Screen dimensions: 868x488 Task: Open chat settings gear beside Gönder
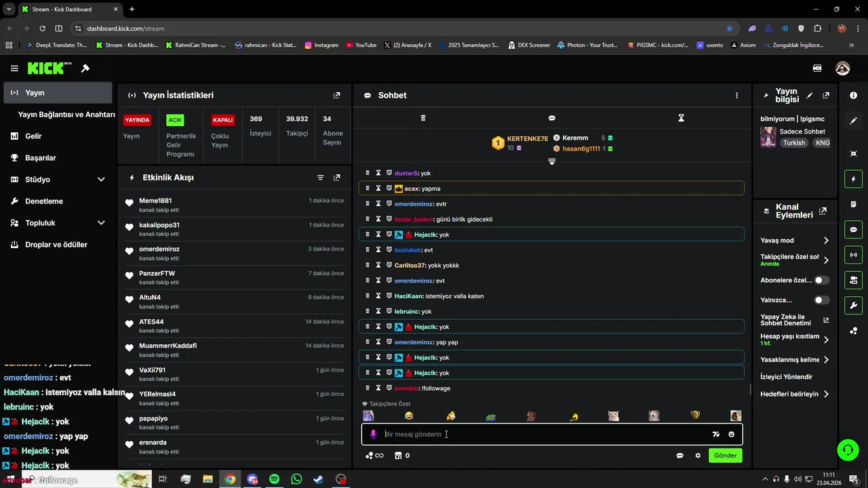698,455
